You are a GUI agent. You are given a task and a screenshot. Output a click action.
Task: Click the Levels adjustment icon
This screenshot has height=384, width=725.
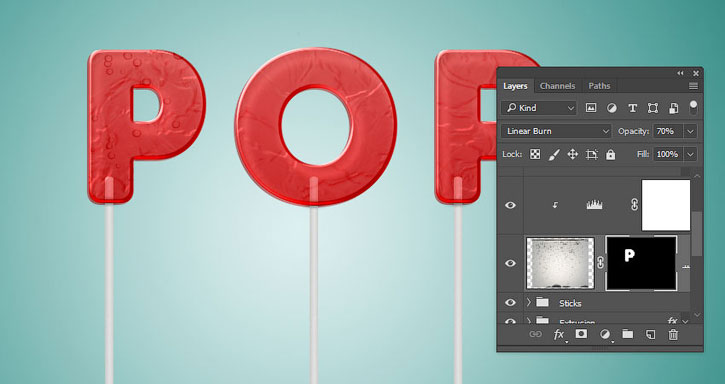tap(595, 205)
